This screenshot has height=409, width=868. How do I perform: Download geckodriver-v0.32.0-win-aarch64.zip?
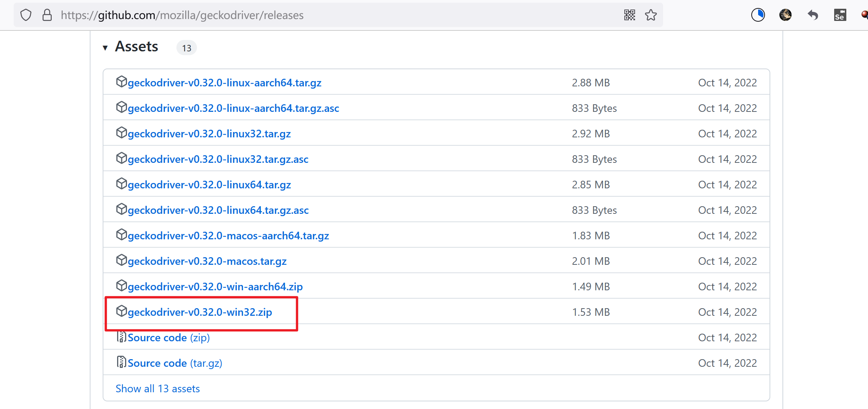click(x=215, y=286)
